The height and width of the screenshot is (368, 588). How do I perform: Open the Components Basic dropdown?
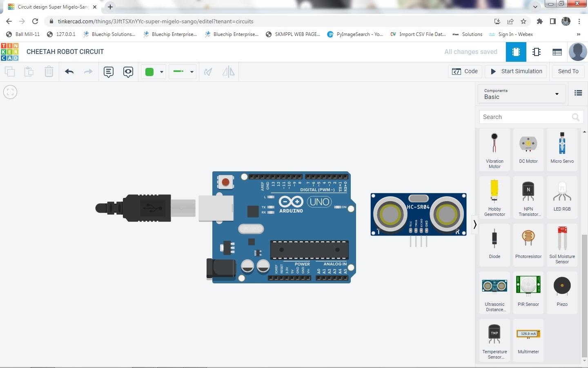tap(521, 94)
